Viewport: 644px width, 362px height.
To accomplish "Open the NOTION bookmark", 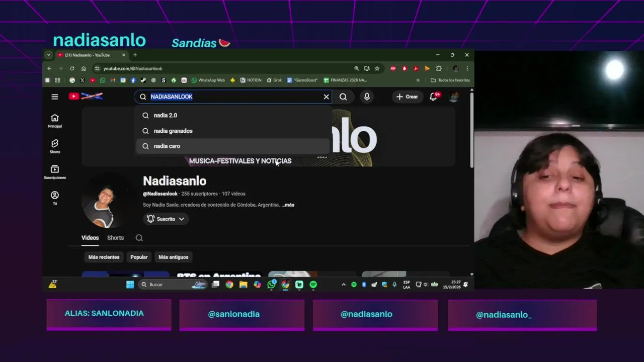I will 251,80.
